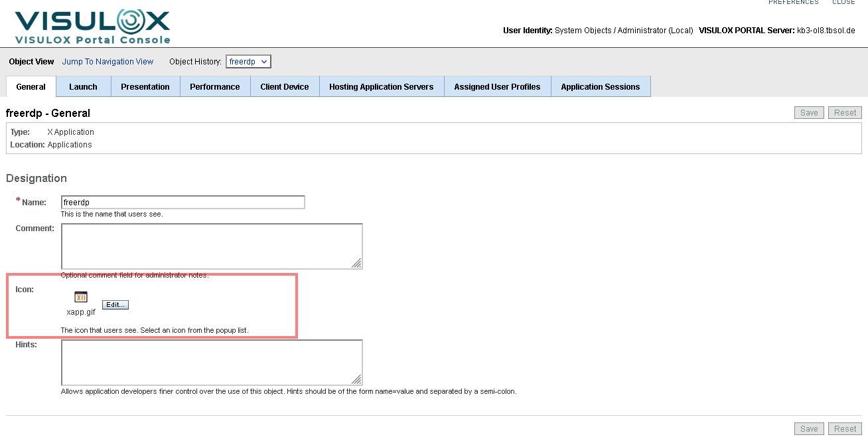868x447 pixels.
Task: Click the Hints box resize handle
Action: [356, 380]
